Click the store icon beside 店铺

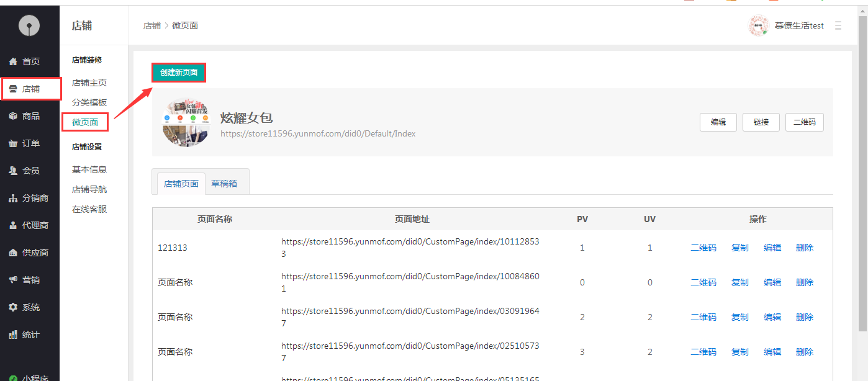click(13, 89)
